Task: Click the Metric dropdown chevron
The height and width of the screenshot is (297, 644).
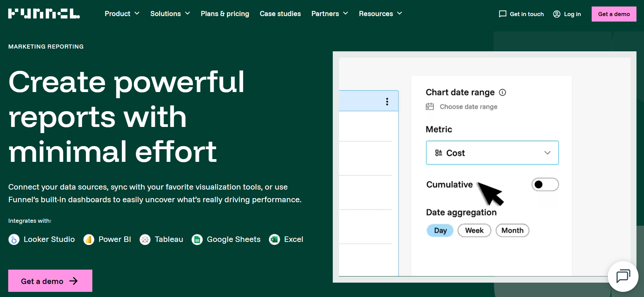Action: [548, 153]
